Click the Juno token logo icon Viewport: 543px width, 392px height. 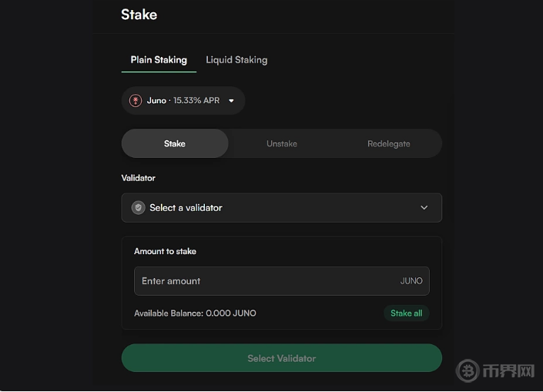tap(136, 101)
